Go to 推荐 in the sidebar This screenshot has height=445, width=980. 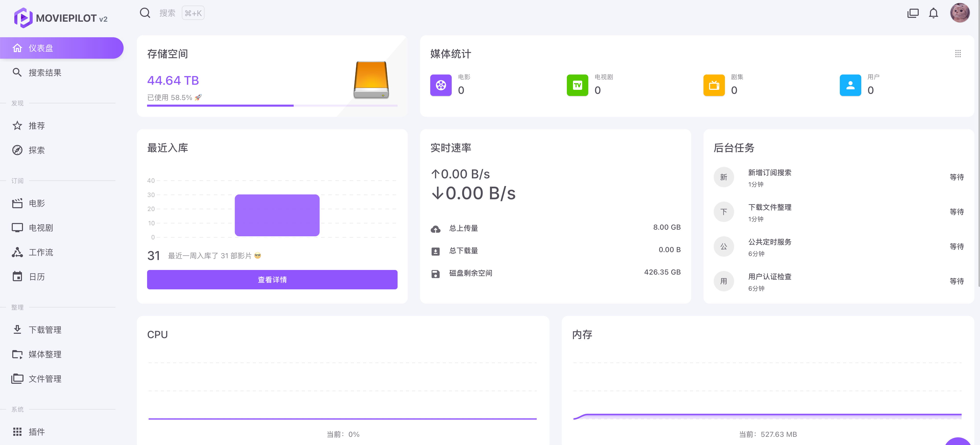click(37, 126)
